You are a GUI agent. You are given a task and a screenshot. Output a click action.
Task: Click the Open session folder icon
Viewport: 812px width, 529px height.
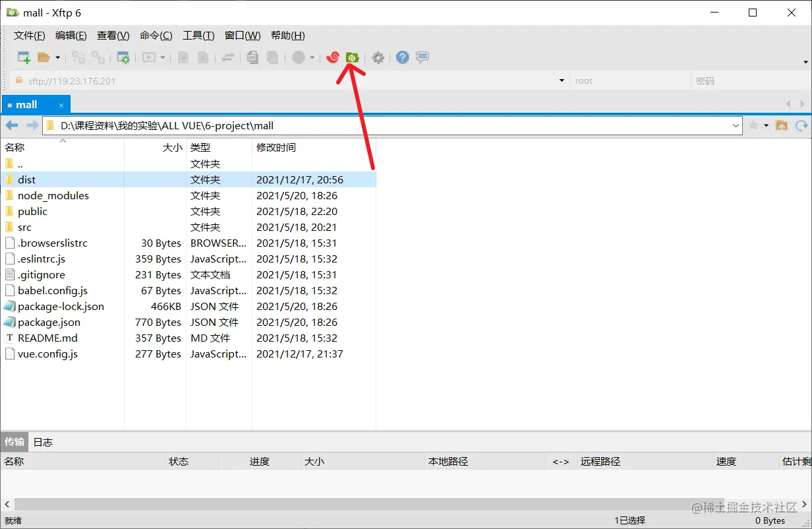[x=44, y=57]
